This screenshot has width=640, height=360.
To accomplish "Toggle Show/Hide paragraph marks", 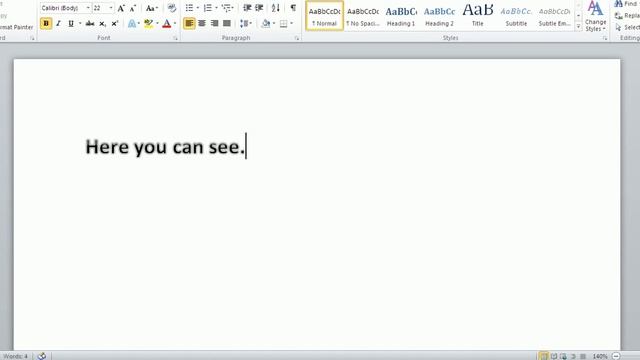I will (x=293, y=8).
